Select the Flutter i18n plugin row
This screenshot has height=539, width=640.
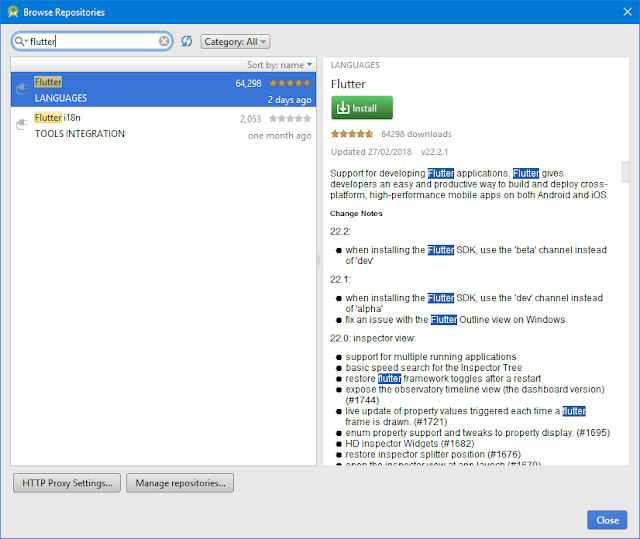click(163, 125)
